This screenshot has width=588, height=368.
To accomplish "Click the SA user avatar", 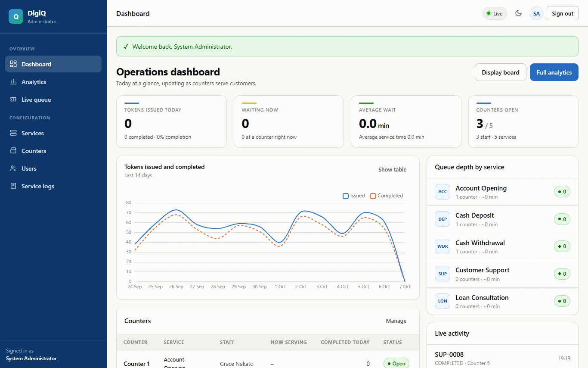I will pos(536,13).
